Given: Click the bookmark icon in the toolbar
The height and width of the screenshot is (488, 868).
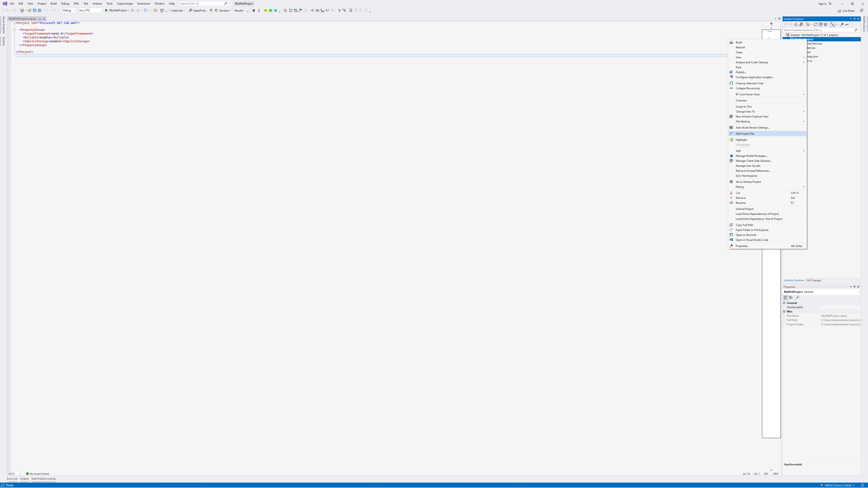Looking at the screenshot, I should pyautogui.click(x=351, y=10).
